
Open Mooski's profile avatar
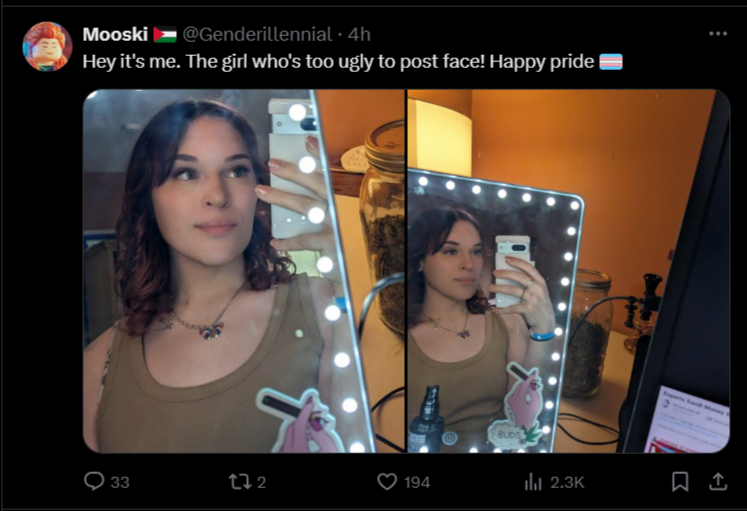pos(47,46)
